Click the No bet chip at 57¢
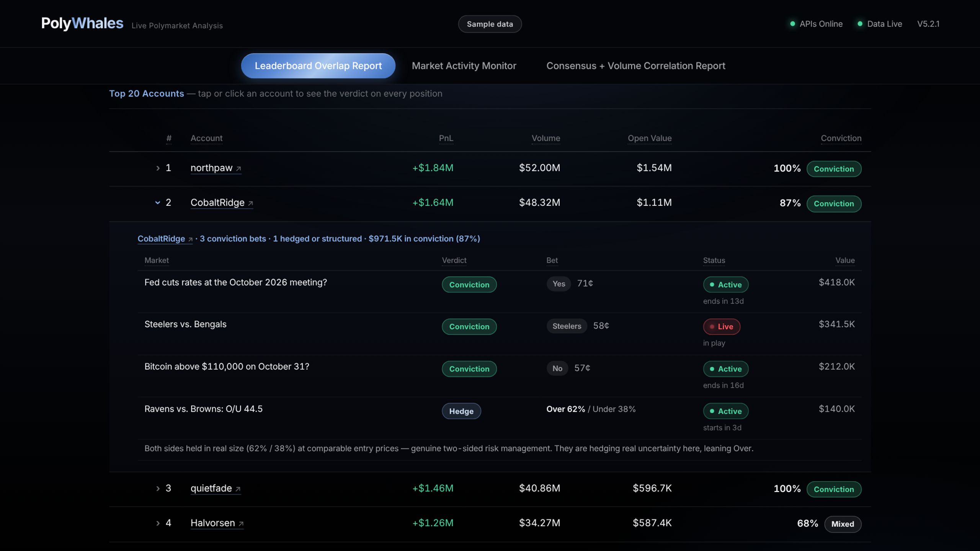 point(557,368)
